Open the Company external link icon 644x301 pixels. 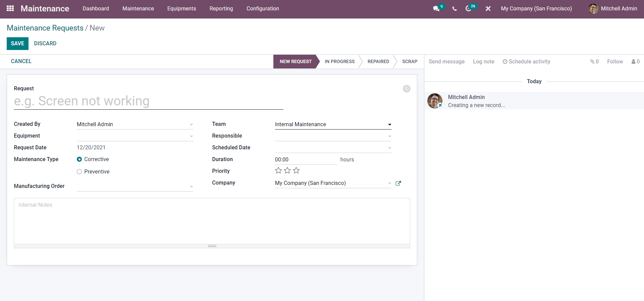click(x=398, y=183)
